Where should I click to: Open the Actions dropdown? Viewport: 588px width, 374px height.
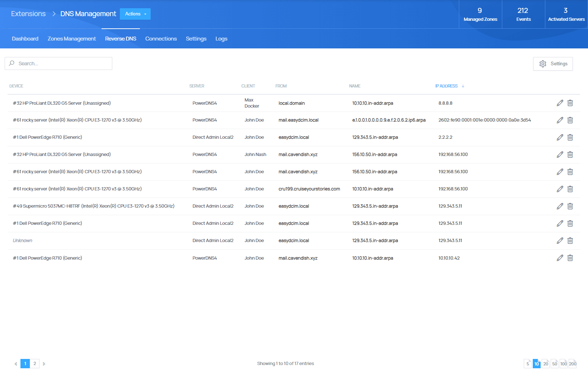pos(135,14)
